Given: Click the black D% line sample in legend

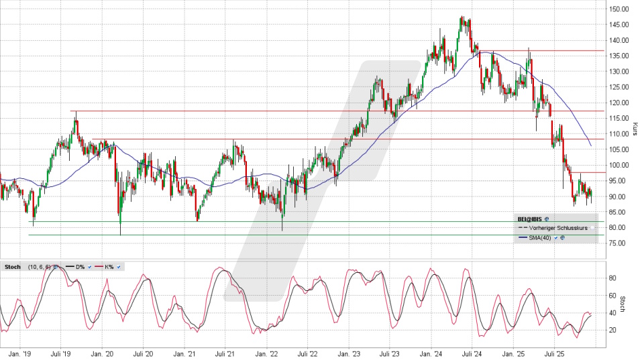Looking at the screenshot, I should (68, 267).
